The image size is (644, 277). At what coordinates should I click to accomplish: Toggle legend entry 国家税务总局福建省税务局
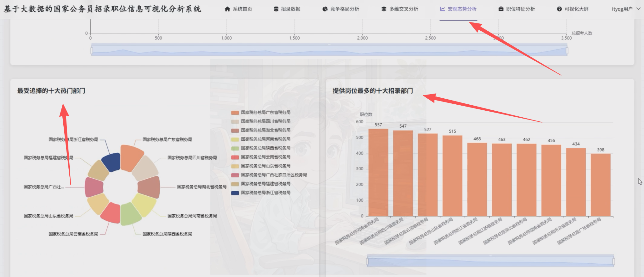click(261, 184)
